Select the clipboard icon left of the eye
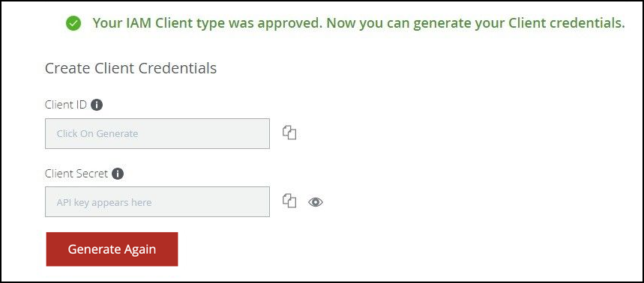 point(289,201)
